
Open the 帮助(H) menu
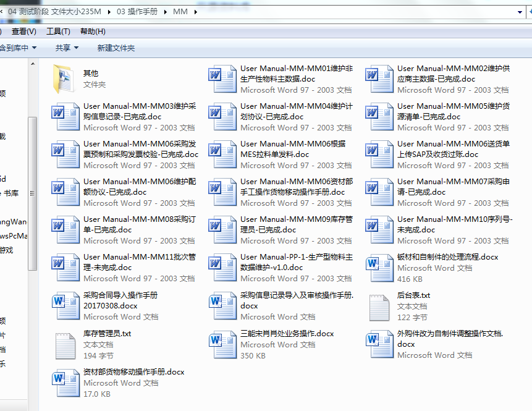pyautogui.click(x=93, y=32)
